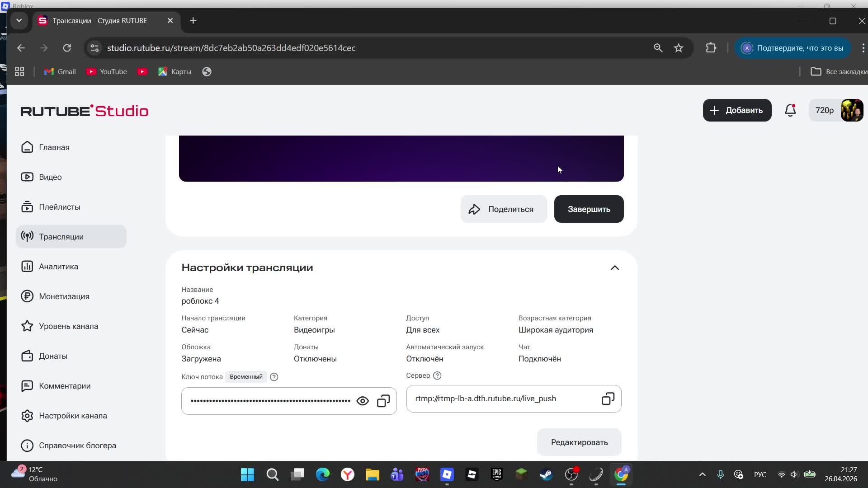Go to Монетизация section
This screenshot has height=488, width=868.
click(x=64, y=296)
